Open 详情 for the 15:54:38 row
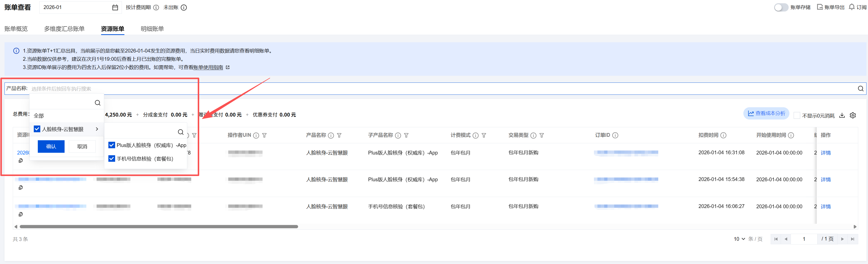Image resolution: width=868 pixels, height=264 pixels. click(825, 180)
